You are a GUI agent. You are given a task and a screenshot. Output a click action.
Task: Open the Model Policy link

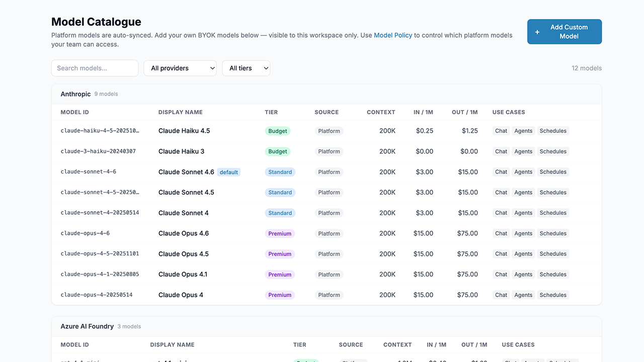(x=393, y=35)
